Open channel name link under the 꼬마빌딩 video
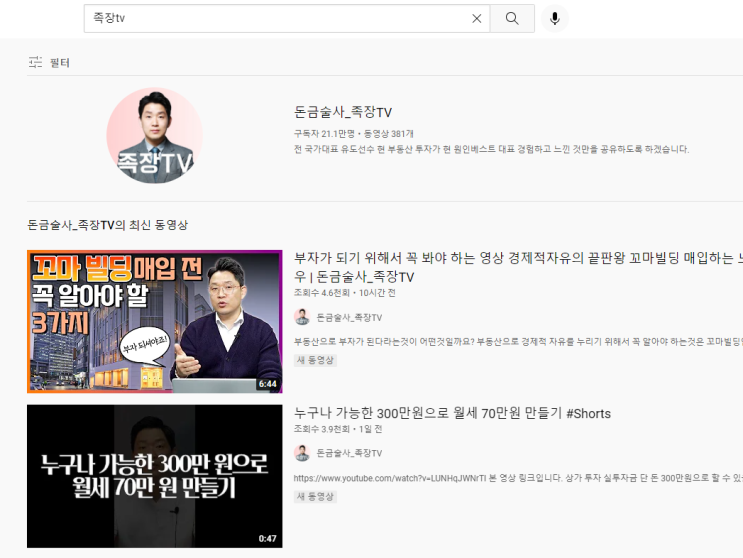Viewport: 743px width, 558px height. 349,317
